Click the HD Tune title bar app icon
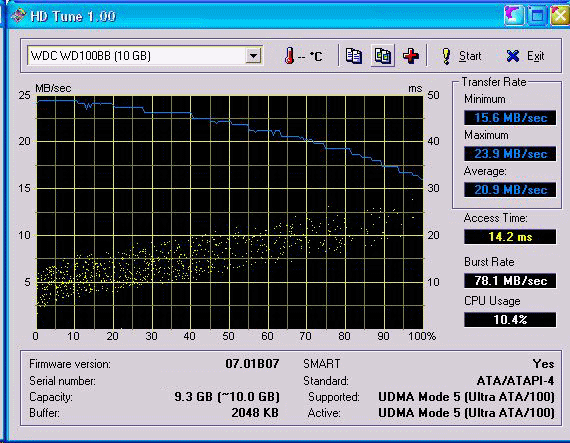The image size is (570, 443). [17, 16]
